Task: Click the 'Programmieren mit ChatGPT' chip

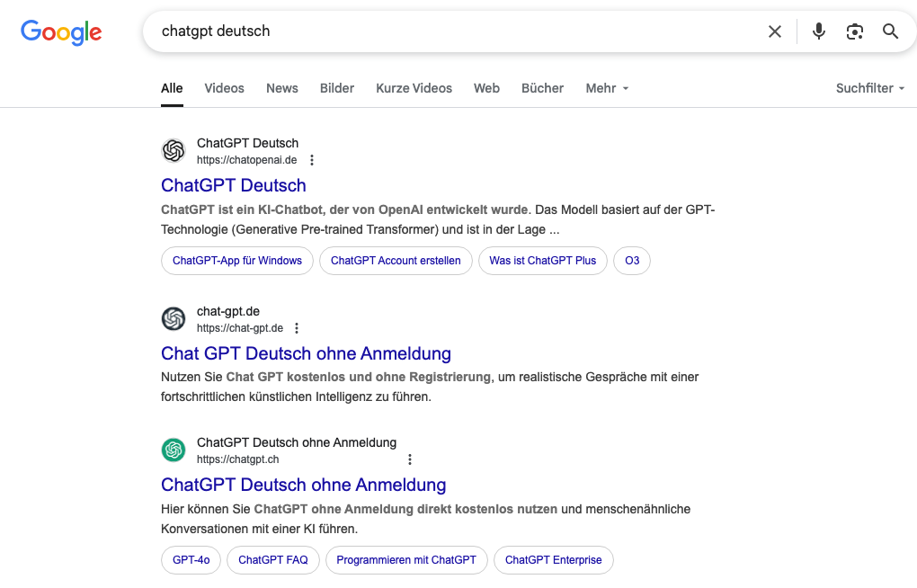Action: (x=406, y=560)
